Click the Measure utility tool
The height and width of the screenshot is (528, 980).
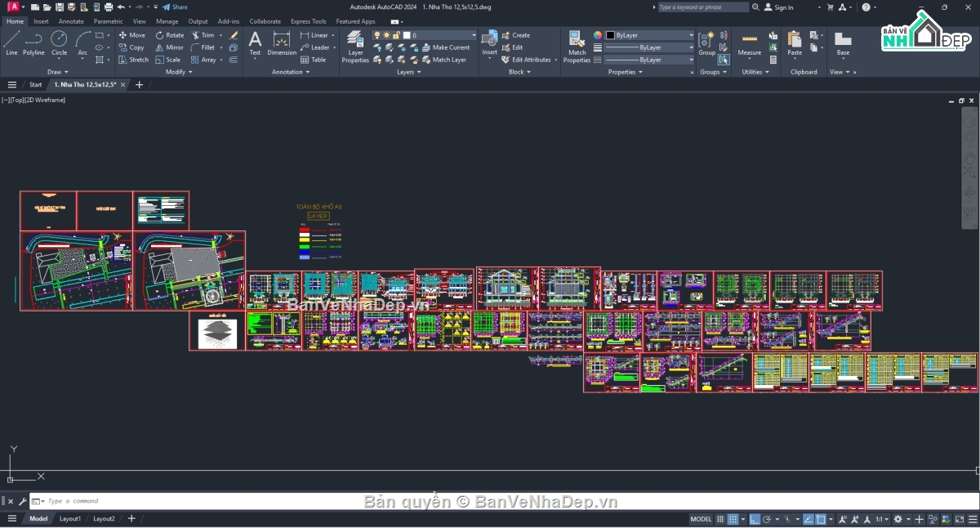click(x=749, y=43)
